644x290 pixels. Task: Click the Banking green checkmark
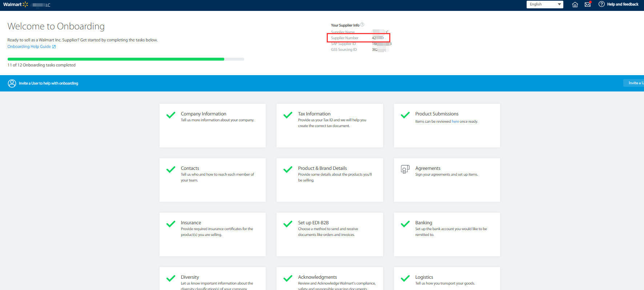click(405, 224)
